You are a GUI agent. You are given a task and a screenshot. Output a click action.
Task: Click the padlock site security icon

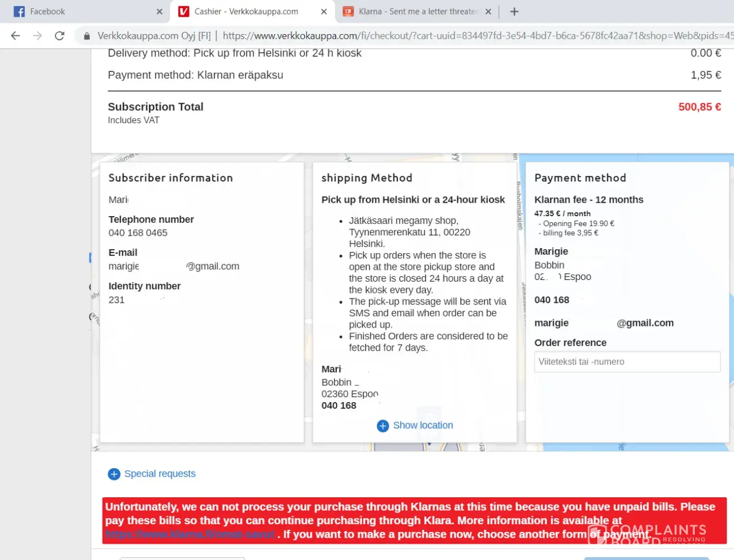click(87, 36)
